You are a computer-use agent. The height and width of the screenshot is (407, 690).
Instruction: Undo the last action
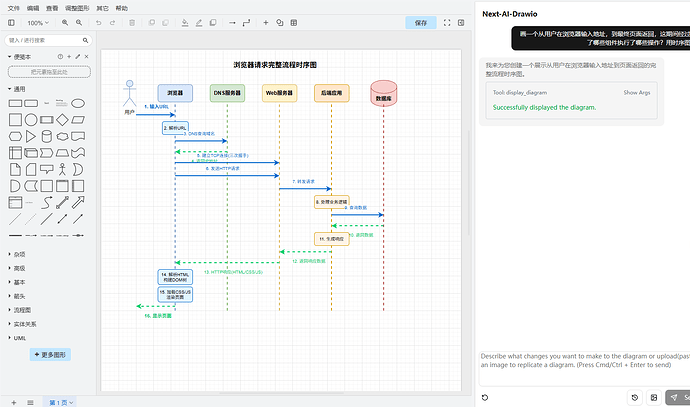click(99, 22)
